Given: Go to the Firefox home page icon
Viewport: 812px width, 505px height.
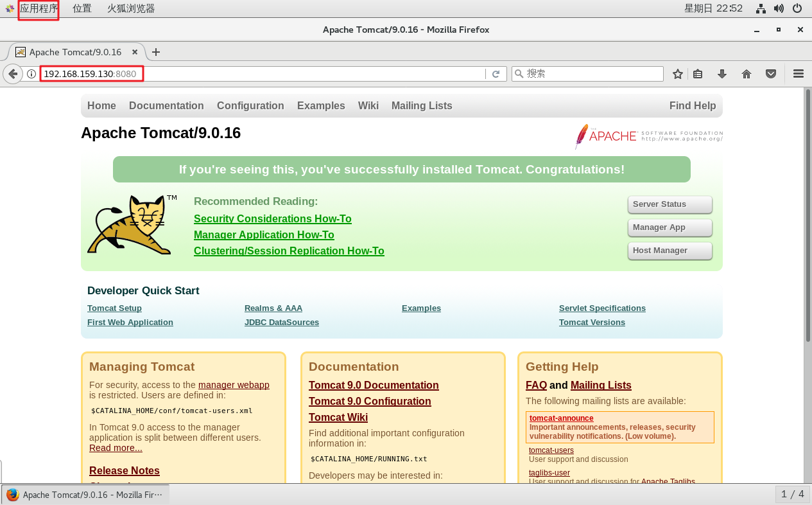Looking at the screenshot, I should 747,74.
